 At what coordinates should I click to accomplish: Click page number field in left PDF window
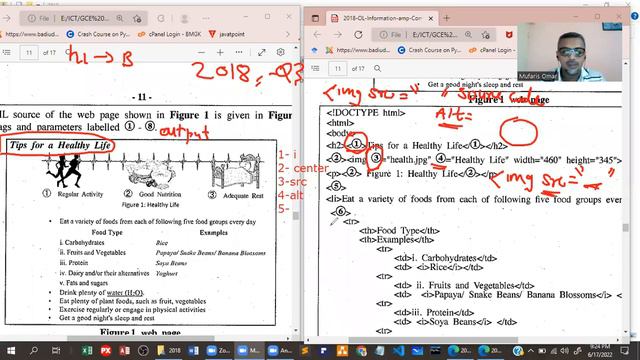tap(29, 53)
